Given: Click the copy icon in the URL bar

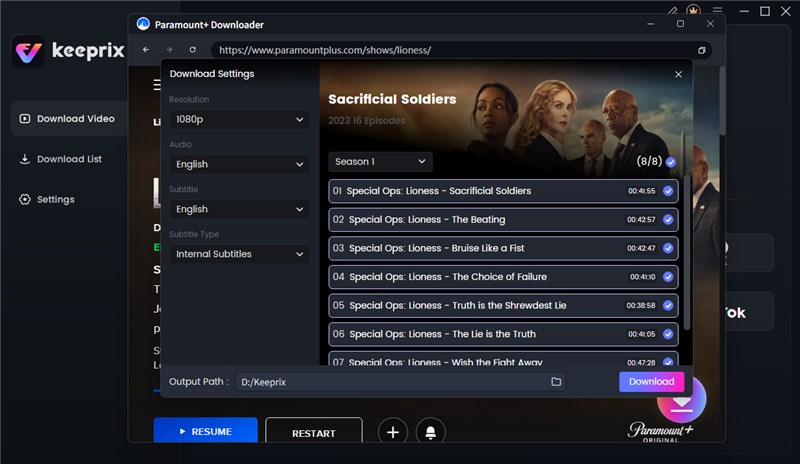Looking at the screenshot, I should (702, 50).
